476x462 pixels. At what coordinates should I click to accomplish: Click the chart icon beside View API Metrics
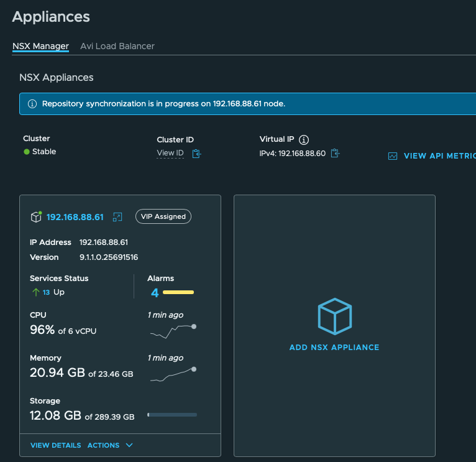[393, 156]
